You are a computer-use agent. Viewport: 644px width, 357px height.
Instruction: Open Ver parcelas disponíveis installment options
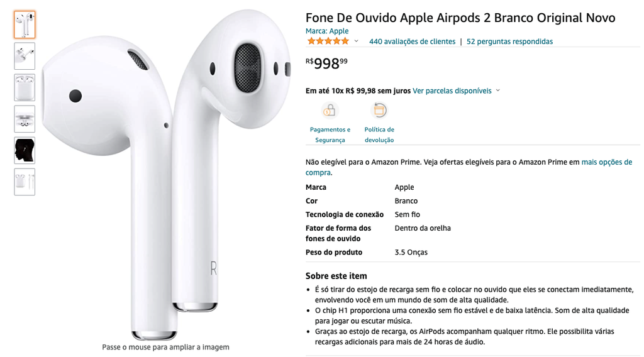click(x=452, y=91)
